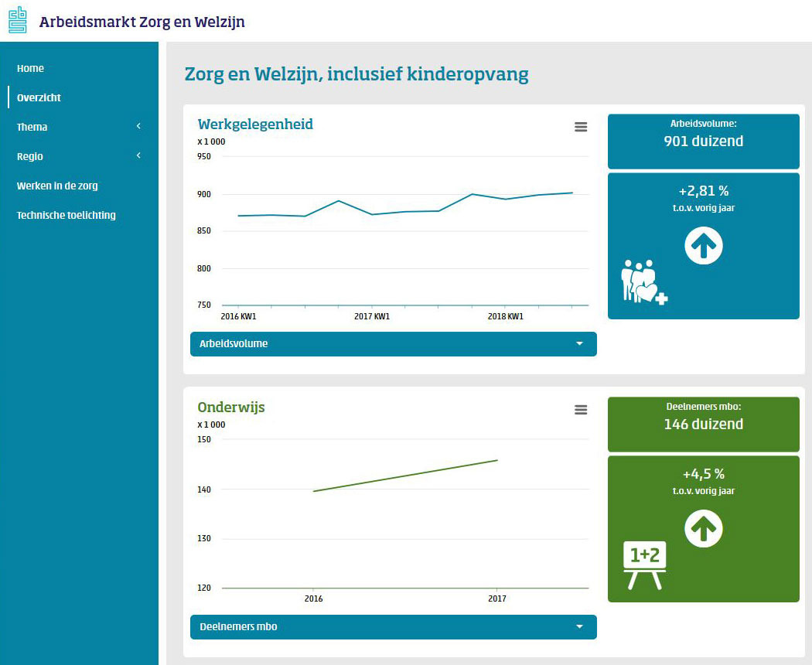The width and height of the screenshot is (812, 665).
Task: Open the Onderwijs chart hamburger menu
Action: click(581, 411)
